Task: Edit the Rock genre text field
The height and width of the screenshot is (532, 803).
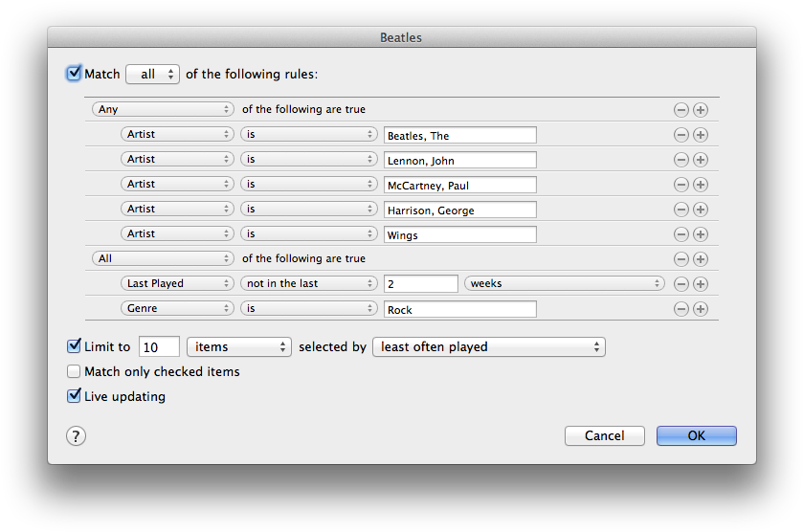Action: (x=459, y=309)
